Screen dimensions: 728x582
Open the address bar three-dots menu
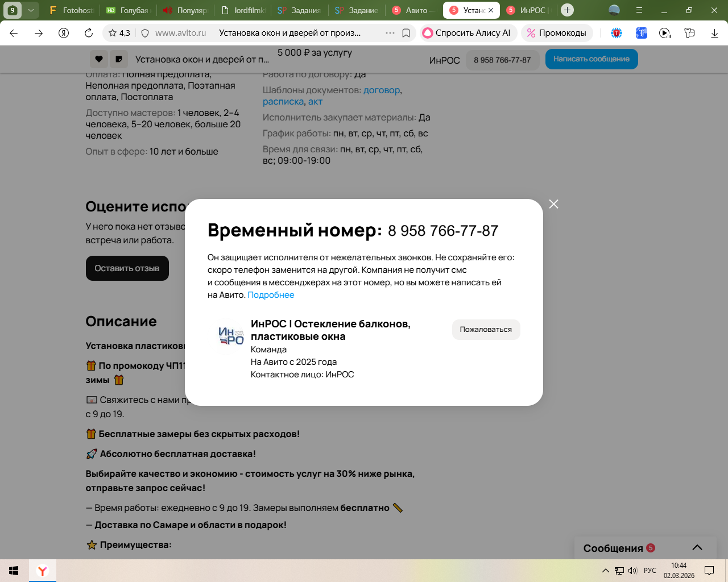click(x=390, y=33)
